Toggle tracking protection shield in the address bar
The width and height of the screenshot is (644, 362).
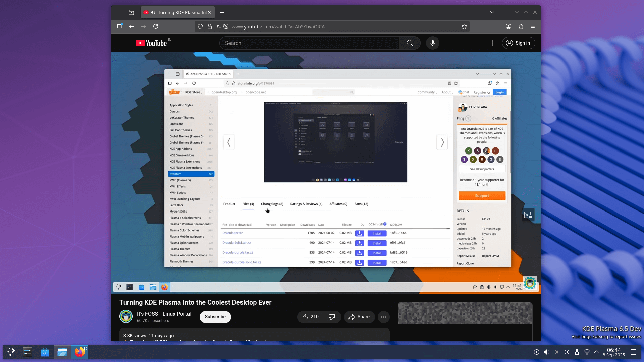(200, 26)
